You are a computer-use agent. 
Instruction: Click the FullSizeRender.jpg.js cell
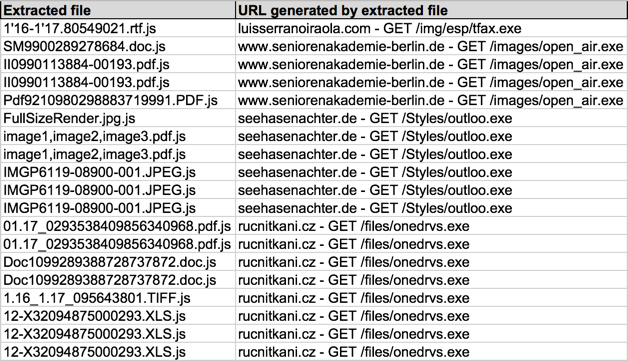(x=118, y=118)
